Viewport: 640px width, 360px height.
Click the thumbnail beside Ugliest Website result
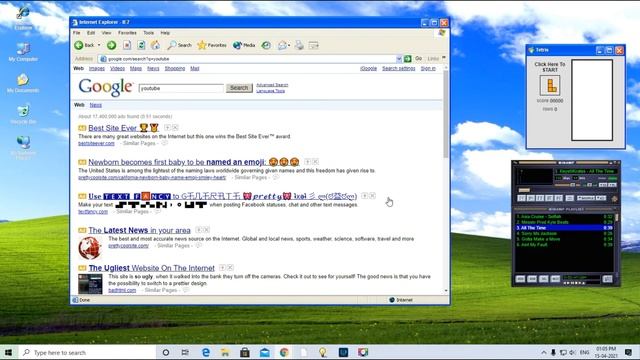90,284
